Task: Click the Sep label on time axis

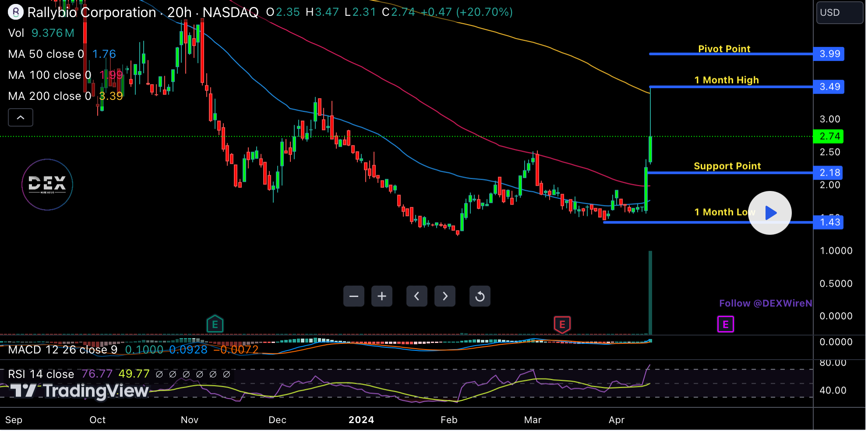Action: click(14, 420)
